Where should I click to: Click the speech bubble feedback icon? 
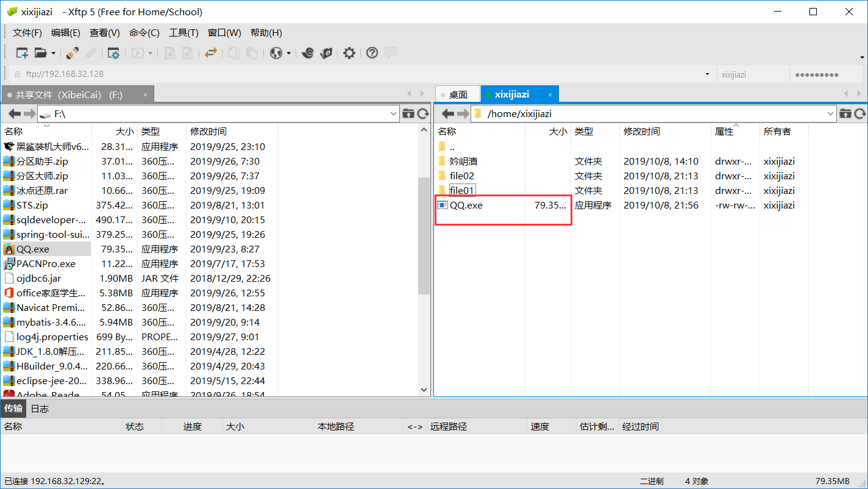point(391,53)
